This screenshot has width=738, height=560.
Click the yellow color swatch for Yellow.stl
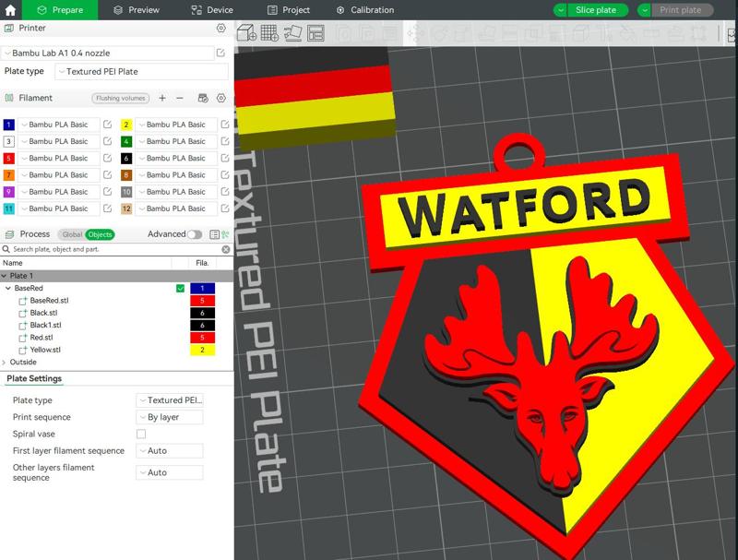[x=202, y=350]
